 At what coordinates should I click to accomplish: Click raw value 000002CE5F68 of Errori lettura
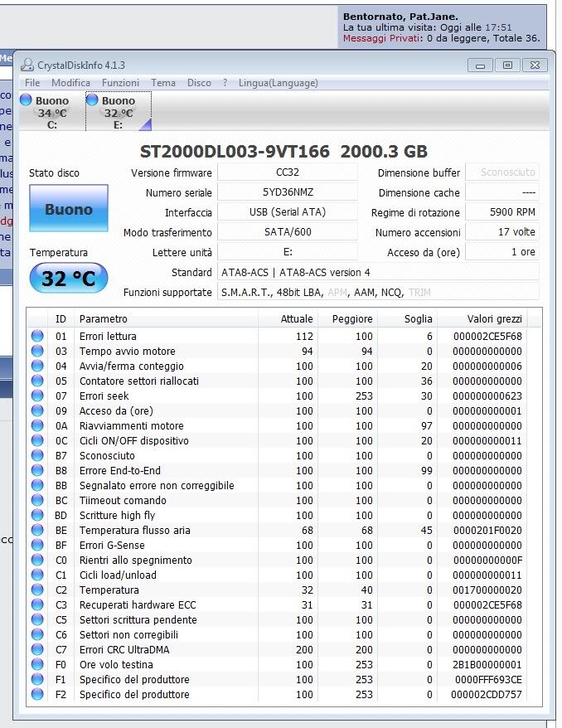pos(487,336)
